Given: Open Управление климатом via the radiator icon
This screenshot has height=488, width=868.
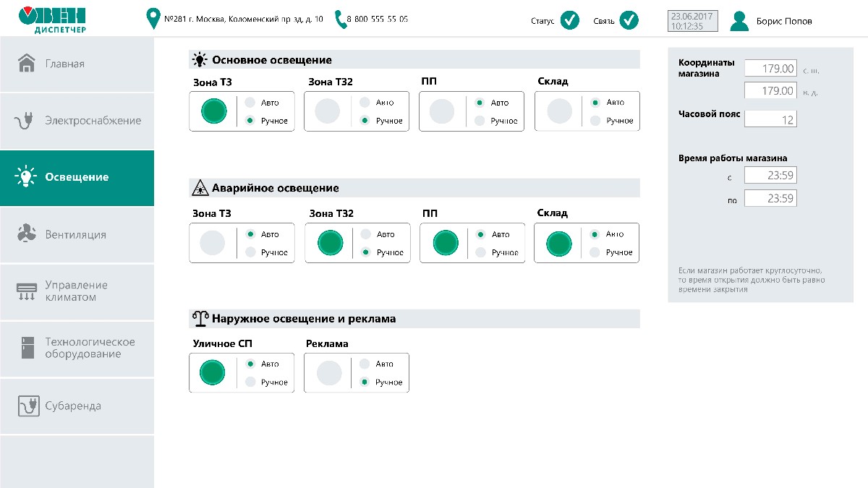Looking at the screenshot, I should coord(26,291).
